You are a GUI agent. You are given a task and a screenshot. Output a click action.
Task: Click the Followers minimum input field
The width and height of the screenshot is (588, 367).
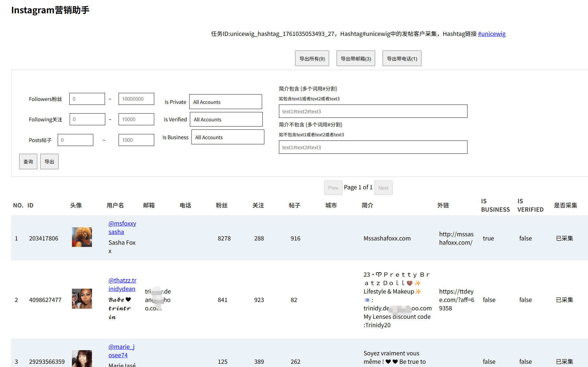[87, 99]
